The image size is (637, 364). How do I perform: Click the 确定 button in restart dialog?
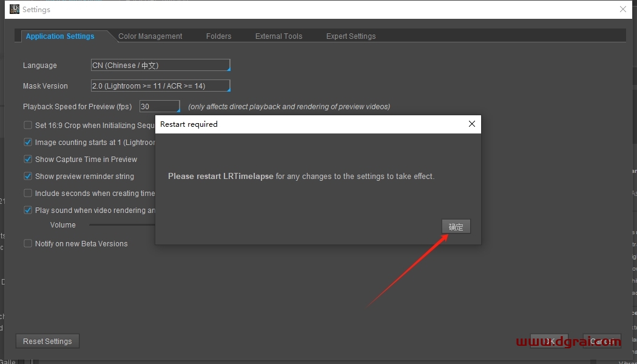456,227
